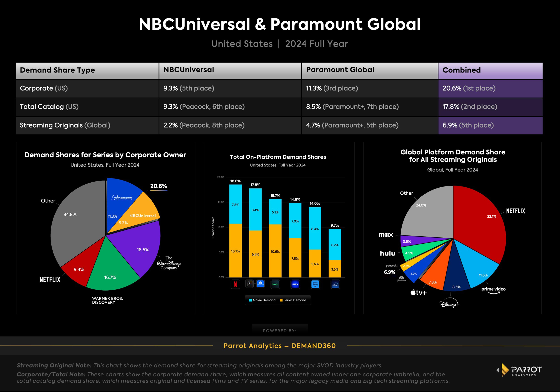The image size is (560, 392).
Task: Click the hulu logo beside the global pie
Action: [388, 253]
